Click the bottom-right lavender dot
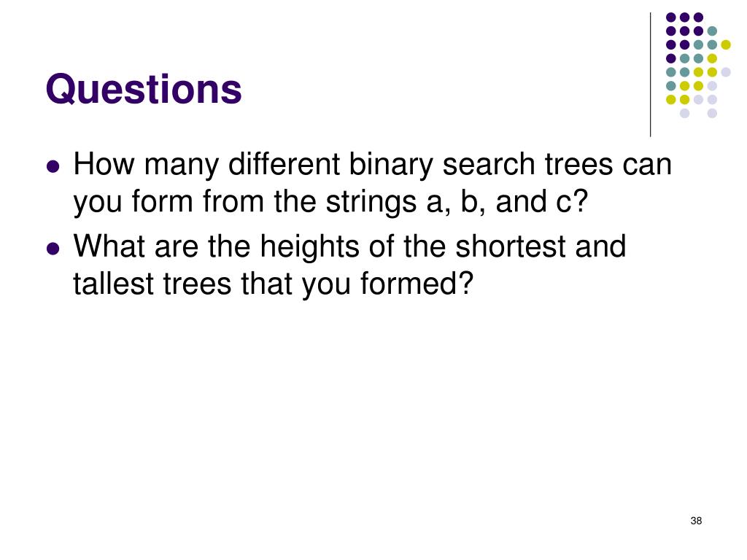 pos(712,113)
